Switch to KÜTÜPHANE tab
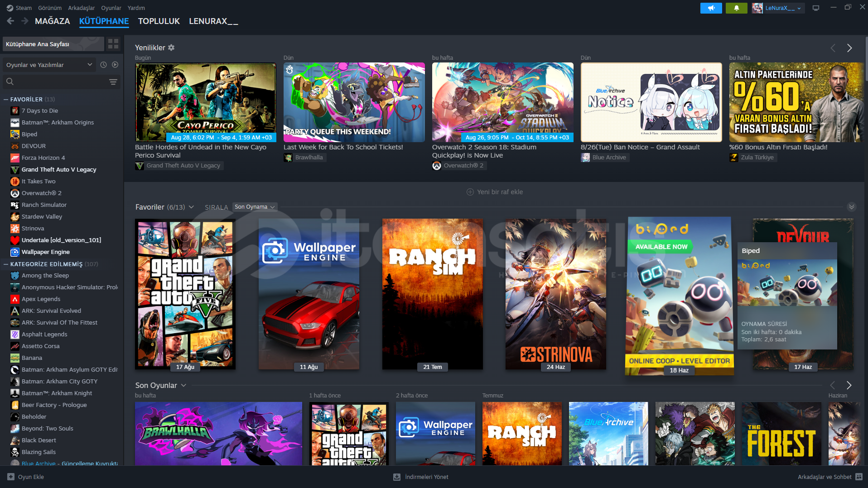 click(104, 21)
